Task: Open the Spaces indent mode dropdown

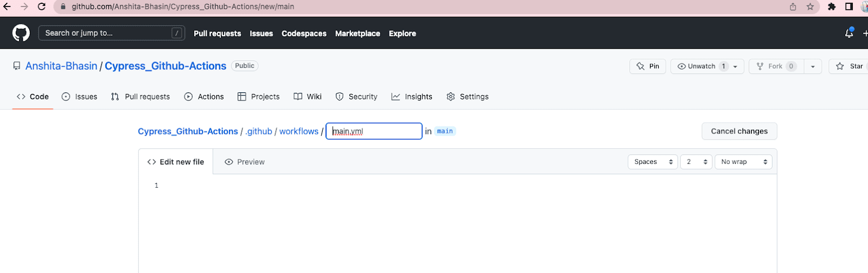Action: click(x=653, y=162)
